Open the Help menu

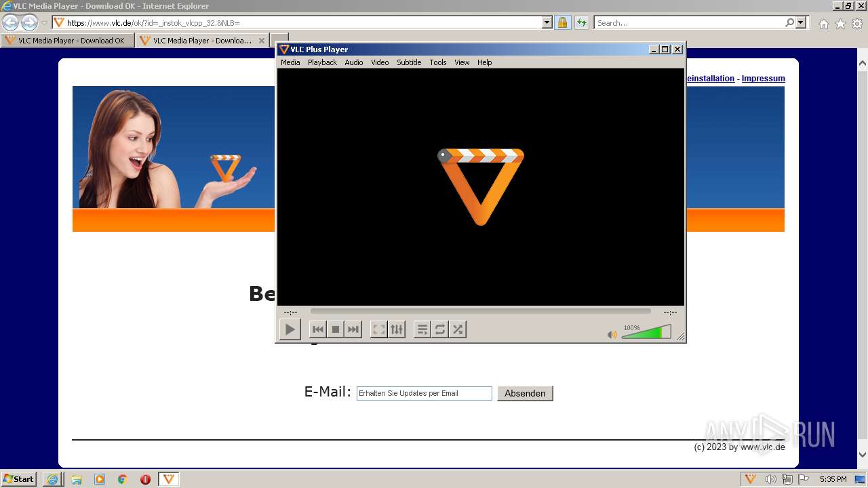pyautogui.click(x=484, y=62)
